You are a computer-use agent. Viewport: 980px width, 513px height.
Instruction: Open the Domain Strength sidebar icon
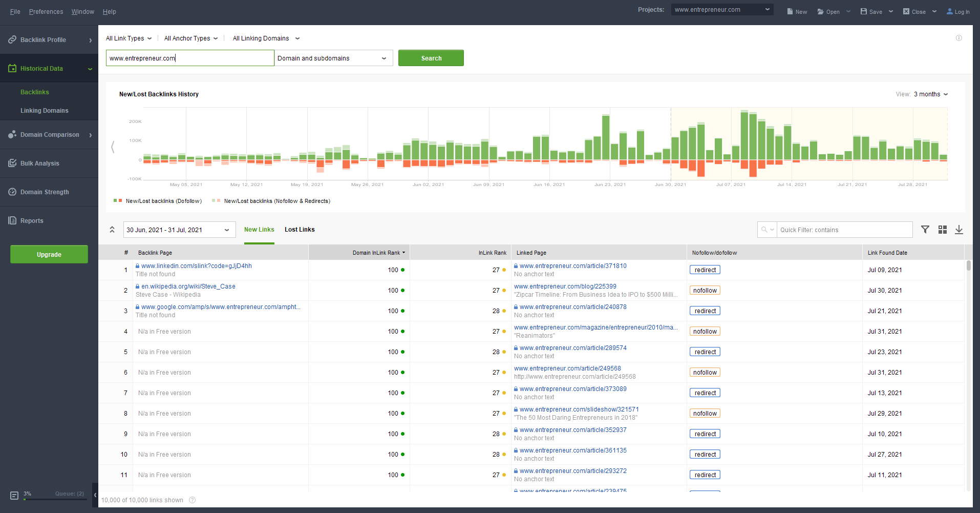click(x=12, y=192)
